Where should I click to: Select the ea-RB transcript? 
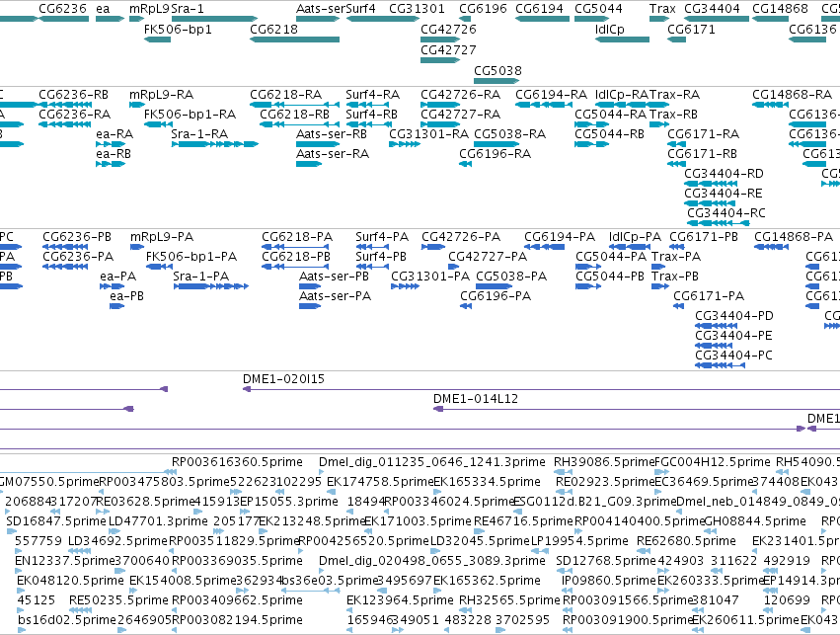[111, 164]
